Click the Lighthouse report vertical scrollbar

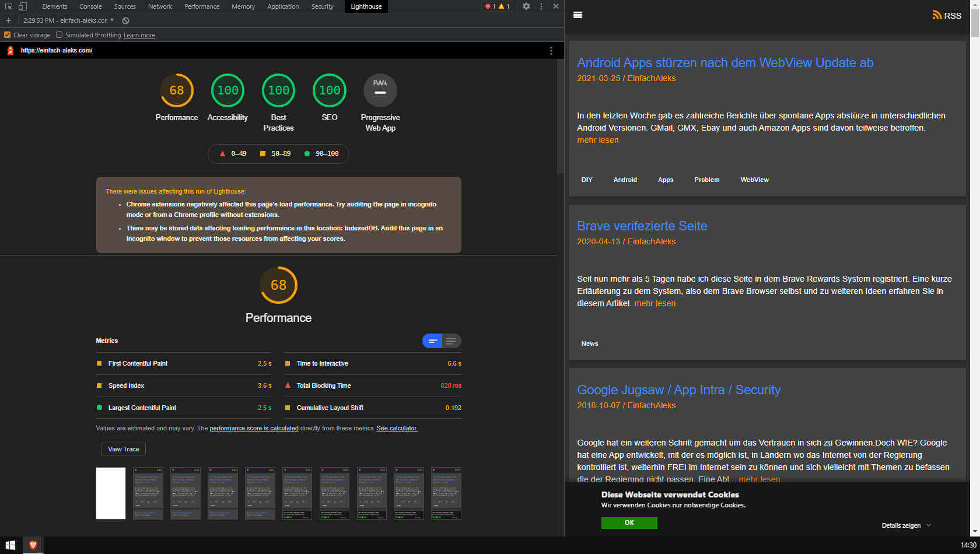coord(561,117)
